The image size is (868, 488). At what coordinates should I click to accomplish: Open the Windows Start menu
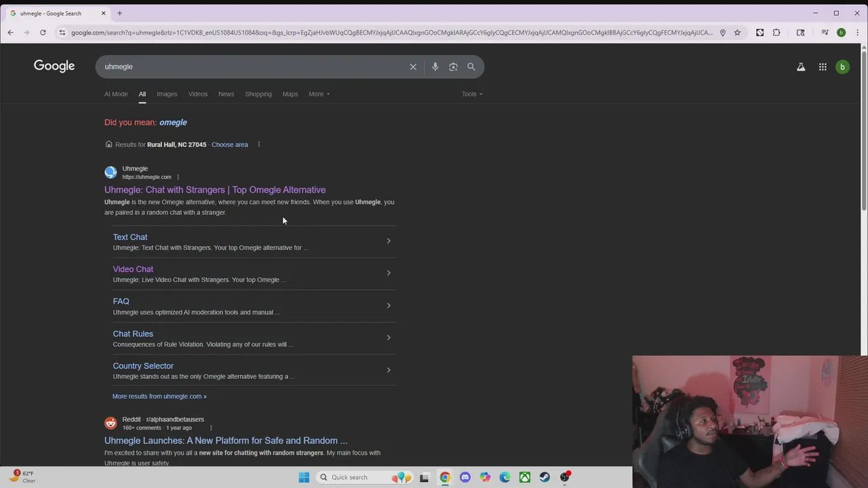[304, 477]
